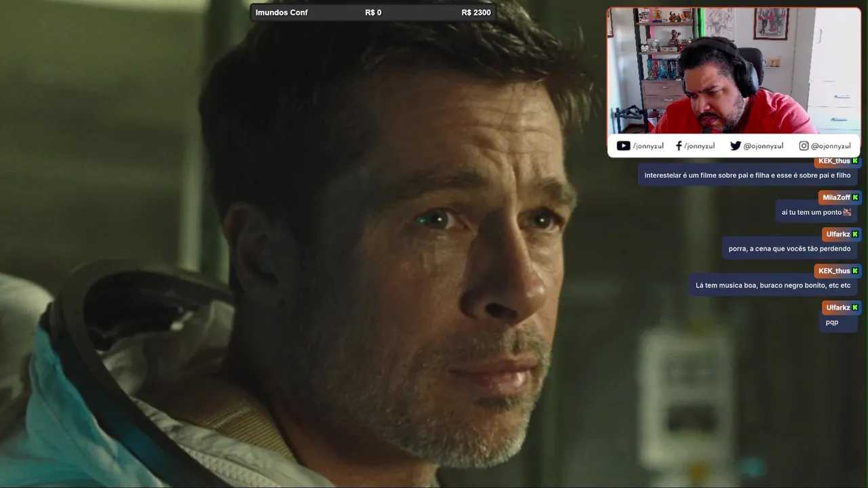Click the 'R$ 0' current amount
Viewport: 868px width, 488px height.
point(373,12)
